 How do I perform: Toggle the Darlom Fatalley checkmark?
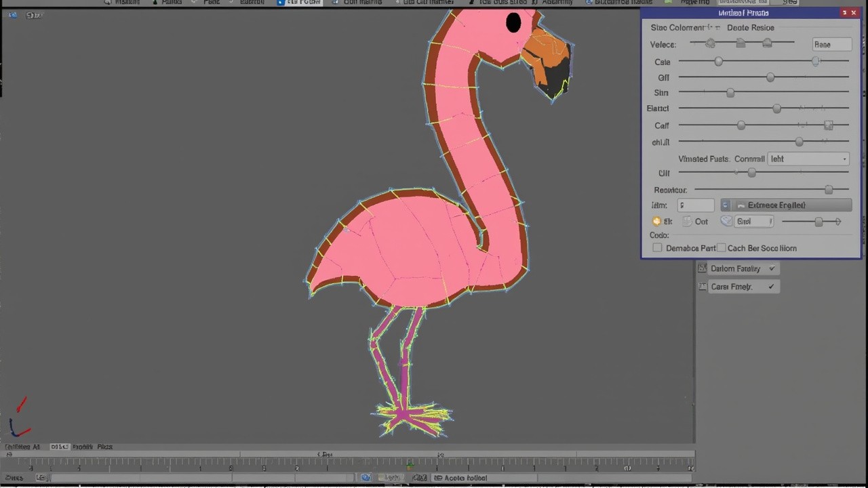pyautogui.click(x=771, y=269)
